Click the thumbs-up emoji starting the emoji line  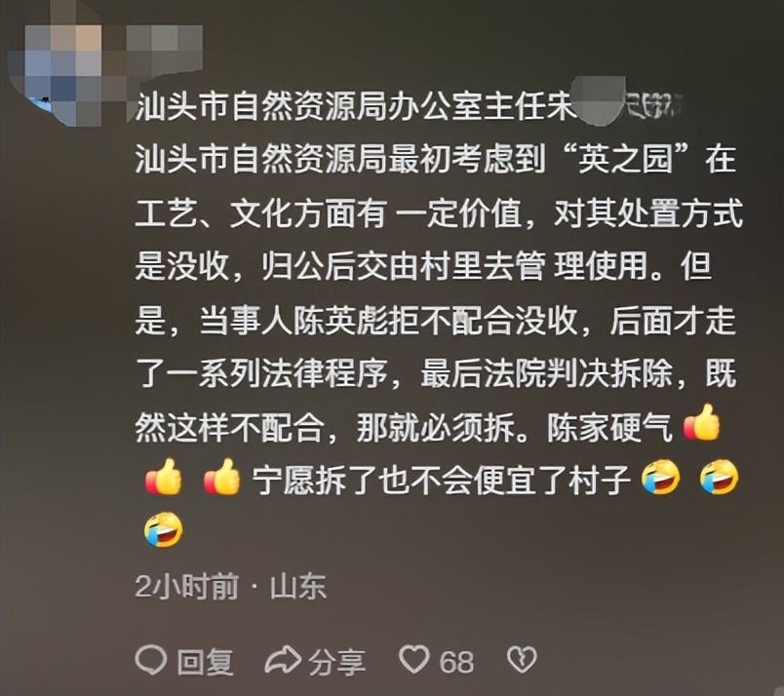tap(163, 477)
